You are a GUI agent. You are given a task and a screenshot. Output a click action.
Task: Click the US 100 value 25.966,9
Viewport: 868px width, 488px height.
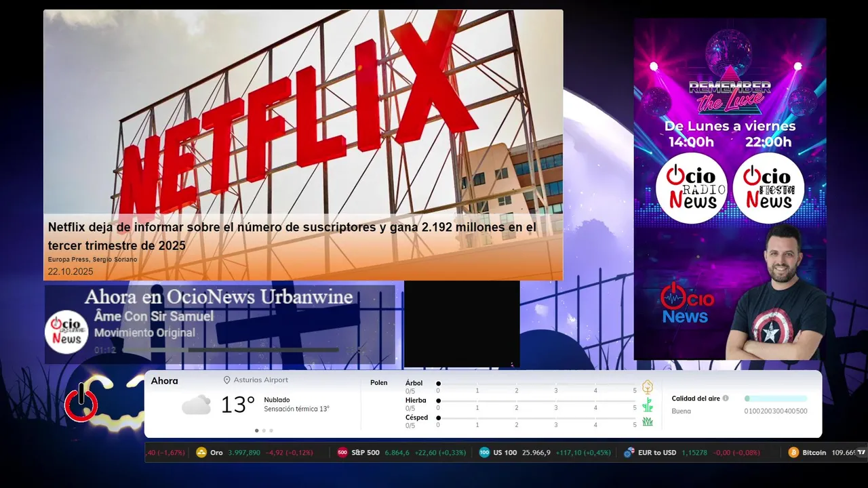[x=536, y=453]
